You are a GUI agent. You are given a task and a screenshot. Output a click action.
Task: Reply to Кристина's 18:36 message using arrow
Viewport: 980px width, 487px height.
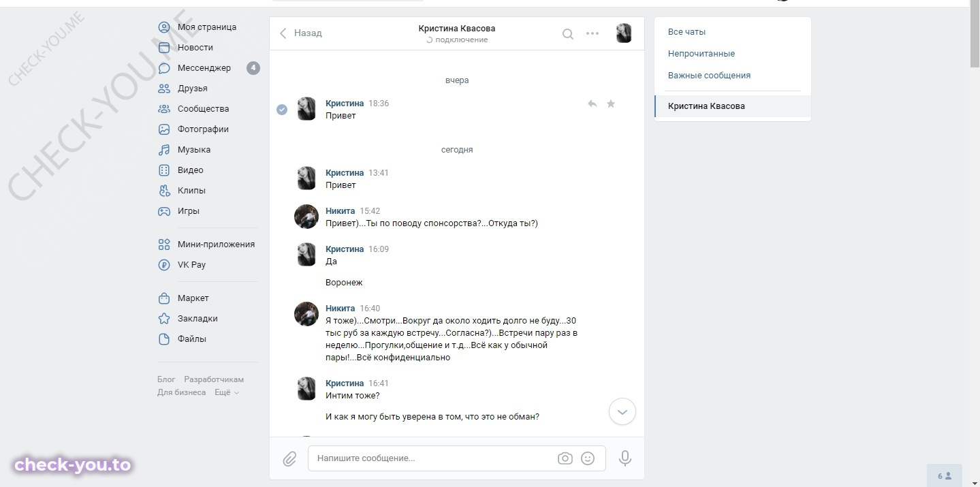click(x=592, y=104)
